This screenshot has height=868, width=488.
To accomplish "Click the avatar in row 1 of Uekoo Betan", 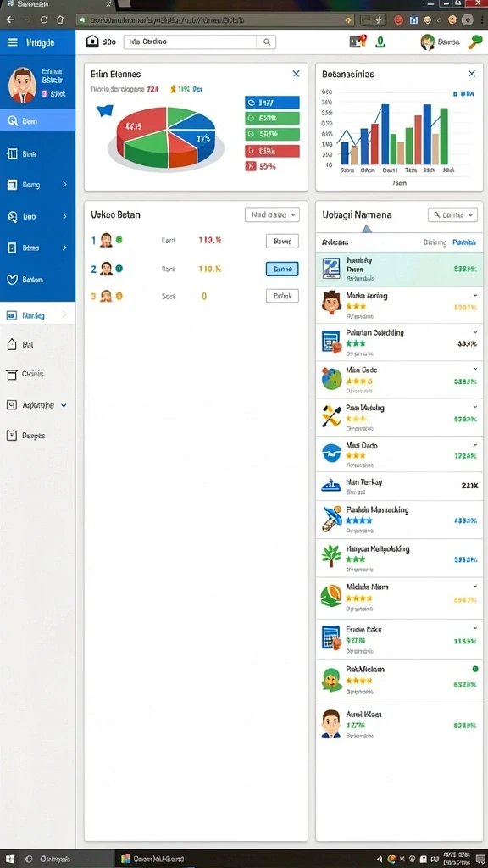I will pos(106,240).
